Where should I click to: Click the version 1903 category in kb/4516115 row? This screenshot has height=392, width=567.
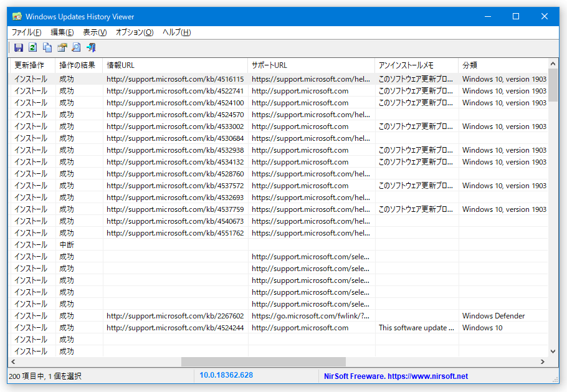pos(504,79)
